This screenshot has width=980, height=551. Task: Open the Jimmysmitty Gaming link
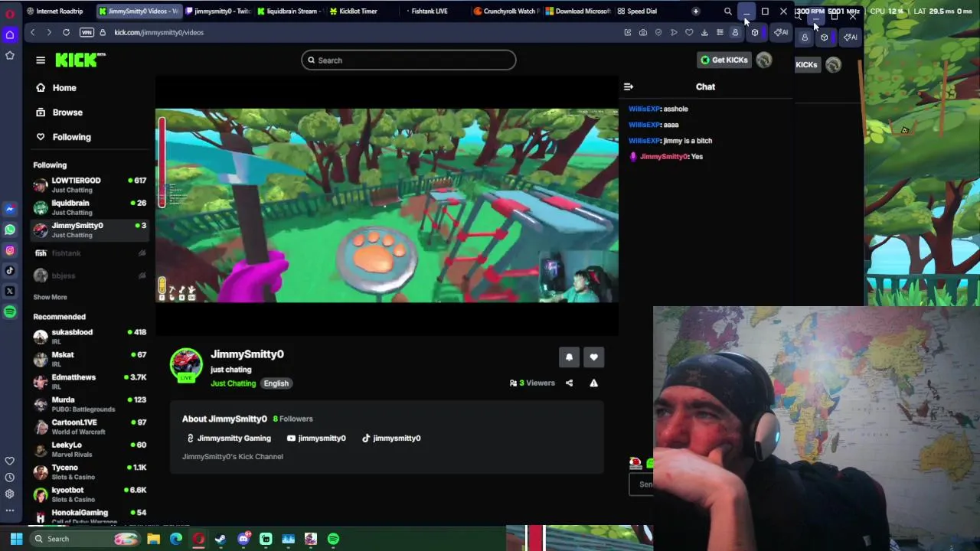point(229,439)
